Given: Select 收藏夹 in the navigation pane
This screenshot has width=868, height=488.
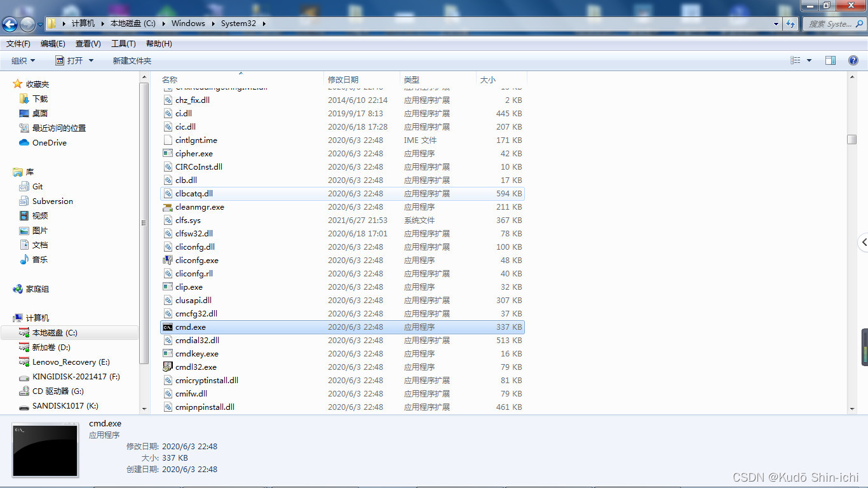Looking at the screenshot, I should (37, 84).
